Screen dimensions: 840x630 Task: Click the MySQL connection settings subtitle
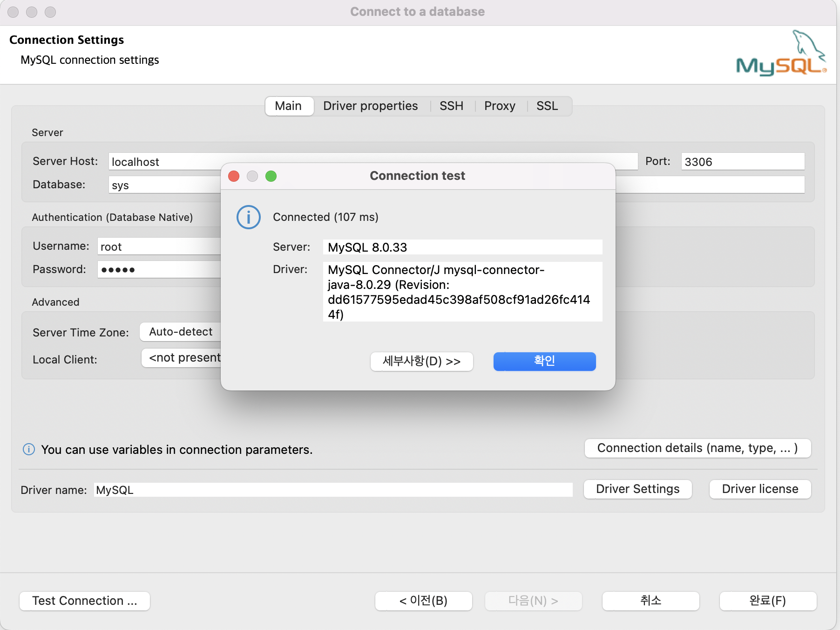[90, 60]
